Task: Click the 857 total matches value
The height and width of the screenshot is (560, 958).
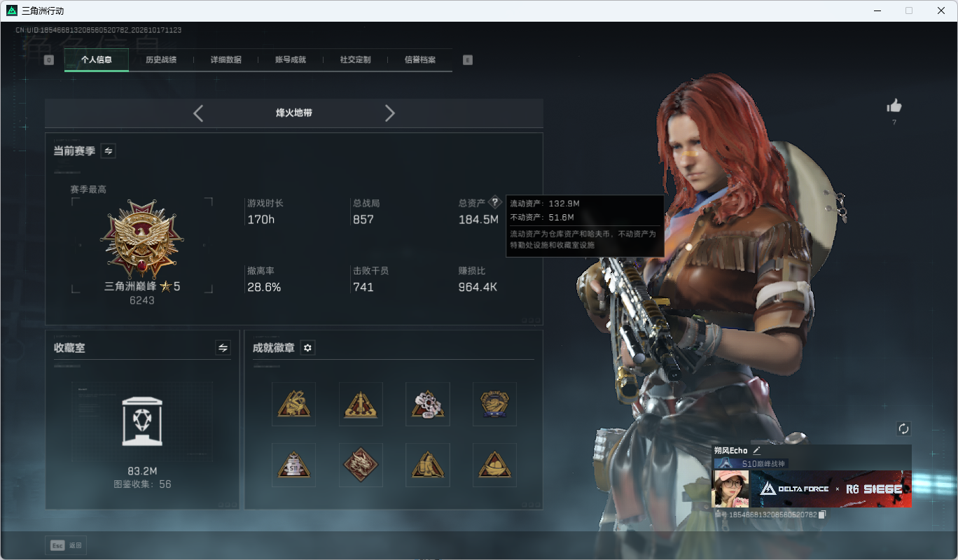Action: click(x=363, y=219)
